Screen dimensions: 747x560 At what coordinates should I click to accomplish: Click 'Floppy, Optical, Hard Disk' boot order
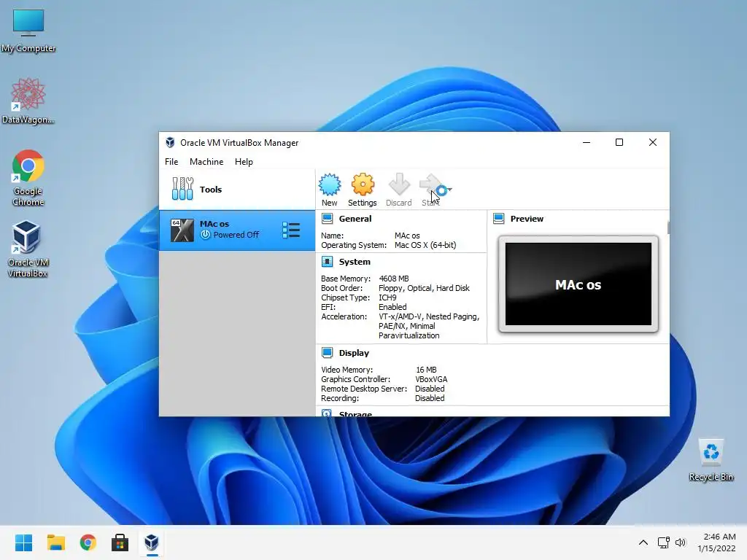(x=424, y=287)
